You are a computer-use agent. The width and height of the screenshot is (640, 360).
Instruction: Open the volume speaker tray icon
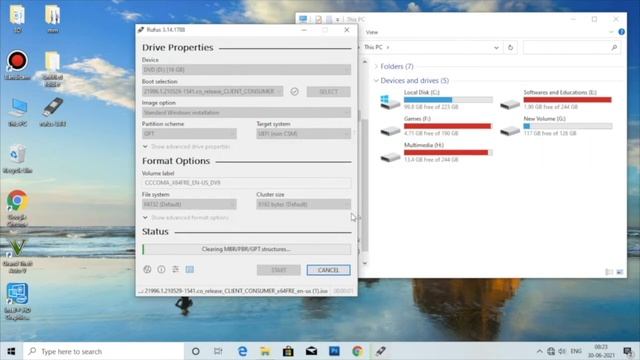(562, 351)
